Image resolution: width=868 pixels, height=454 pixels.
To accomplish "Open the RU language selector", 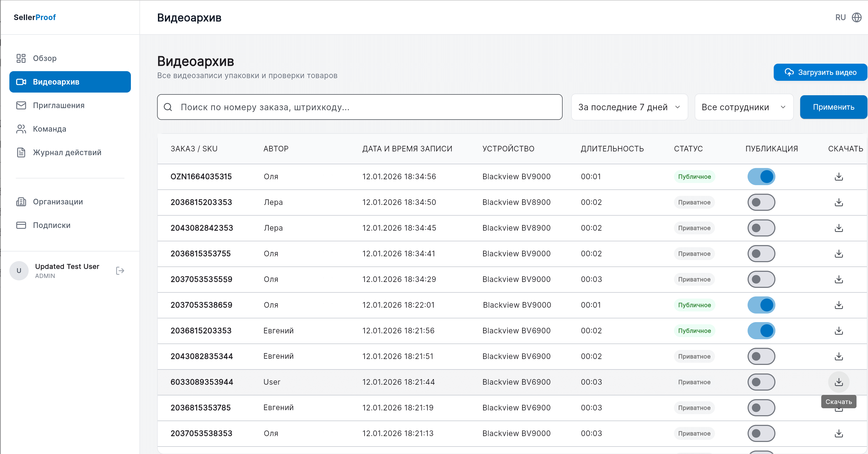I will 840,17.
